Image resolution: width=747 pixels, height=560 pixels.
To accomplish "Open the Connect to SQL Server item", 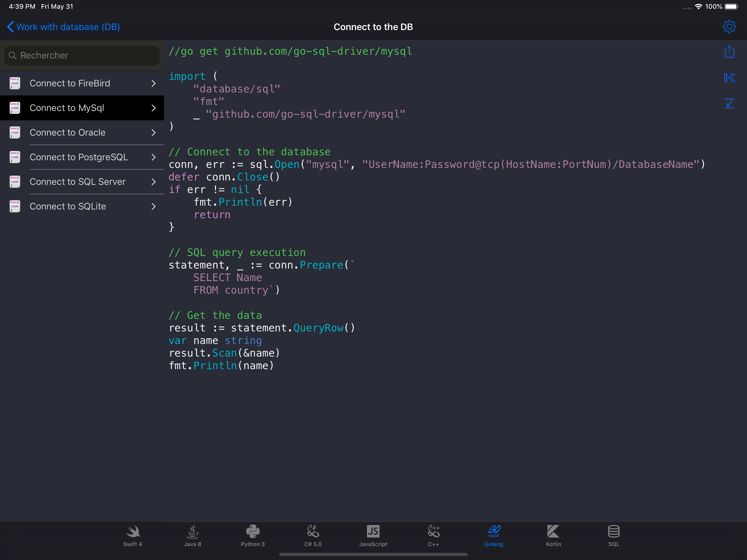I will tap(78, 182).
